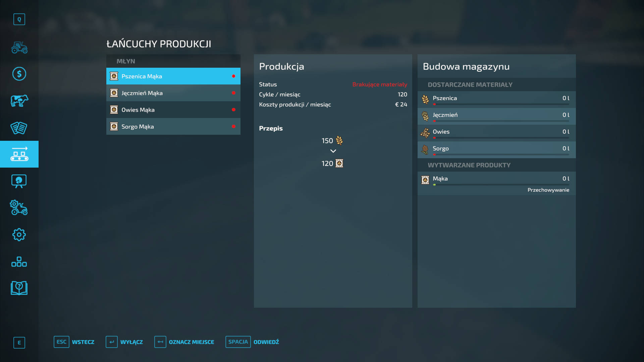Screen dimensions: 644x362
Task: Open the animals cow sidebar page
Action: tap(19, 101)
